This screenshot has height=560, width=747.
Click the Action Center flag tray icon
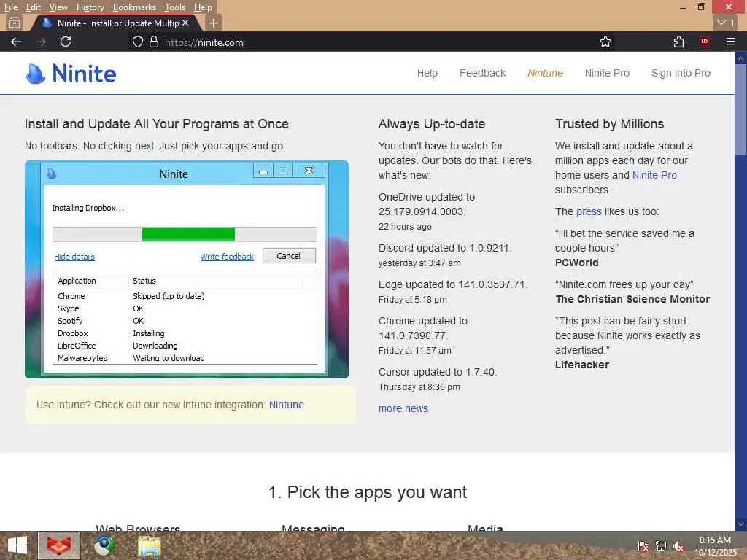coord(643,545)
